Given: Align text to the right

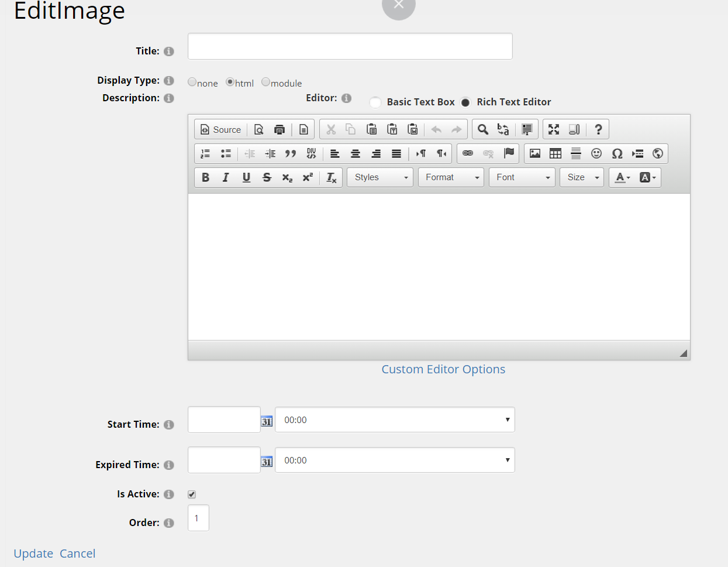Looking at the screenshot, I should tap(376, 153).
